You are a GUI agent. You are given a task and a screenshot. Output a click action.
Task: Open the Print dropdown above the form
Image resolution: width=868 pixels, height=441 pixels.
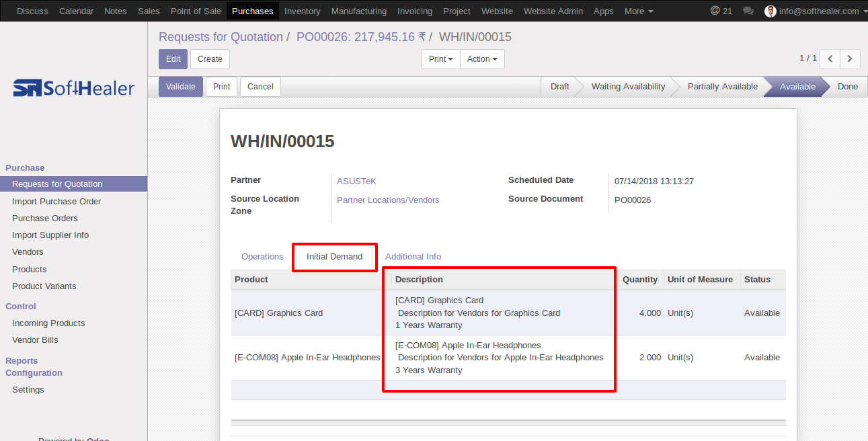[x=441, y=59]
